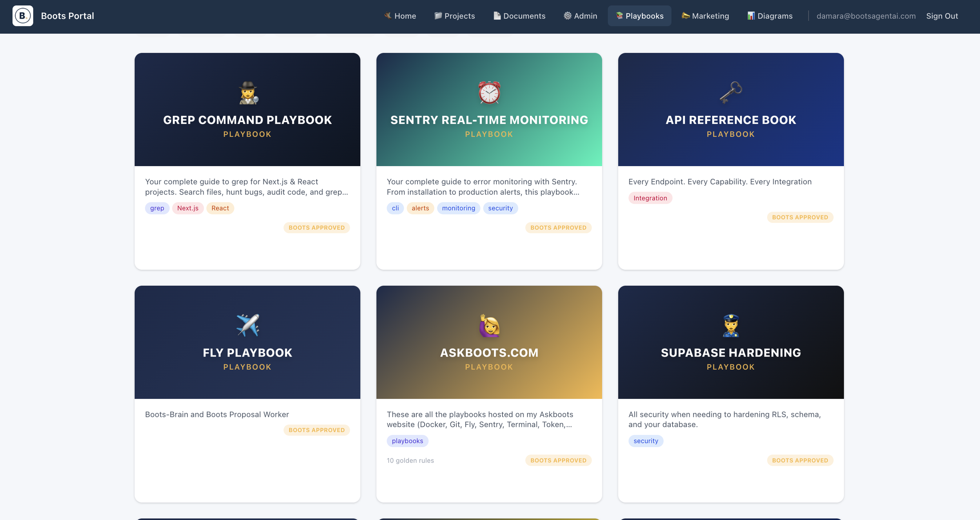This screenshot has width=980, height=520.
Task: Click the Diagrams chart icon in navbar
Action: coord(751,16)
